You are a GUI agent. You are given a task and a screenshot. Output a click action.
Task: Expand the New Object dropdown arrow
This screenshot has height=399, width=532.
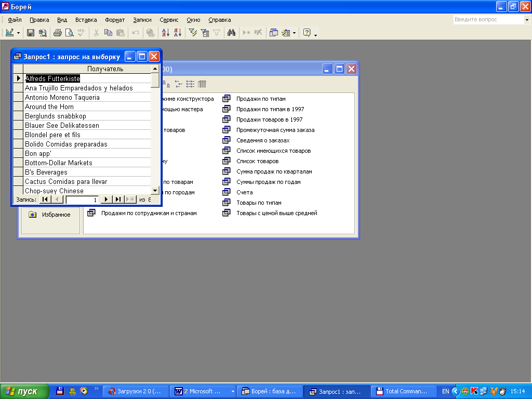click(x=294, y=33)
